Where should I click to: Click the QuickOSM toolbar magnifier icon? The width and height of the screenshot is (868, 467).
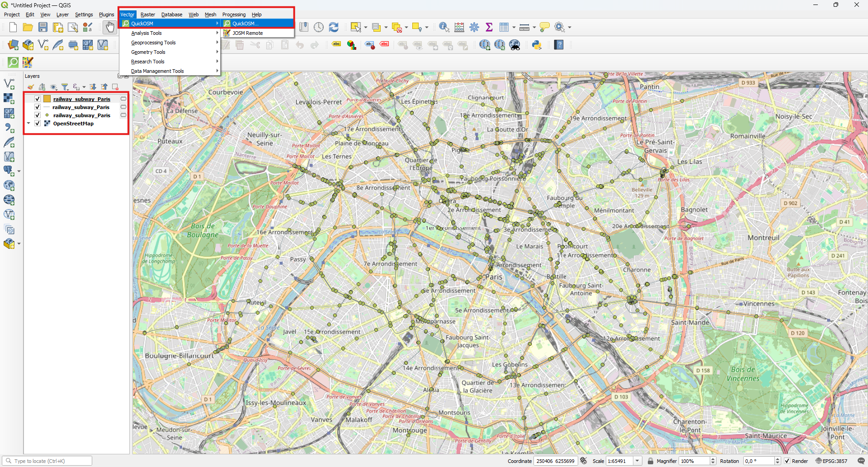(x=13, y=62)
